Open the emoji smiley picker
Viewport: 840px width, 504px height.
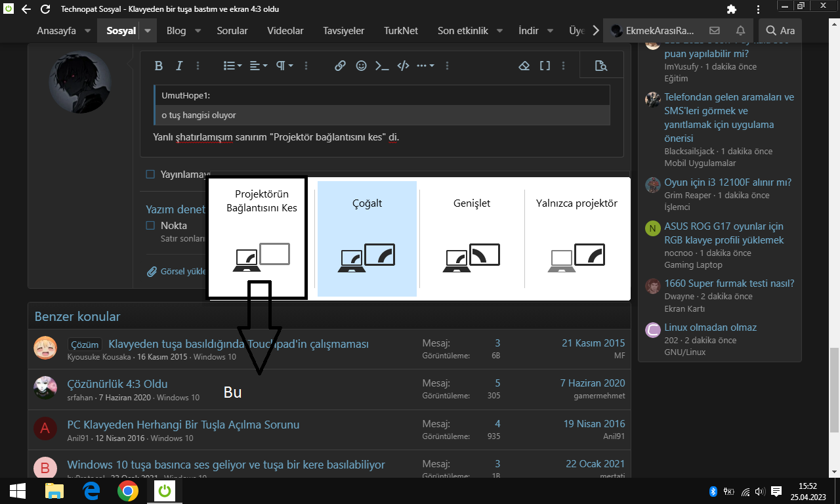click(361, 66)
